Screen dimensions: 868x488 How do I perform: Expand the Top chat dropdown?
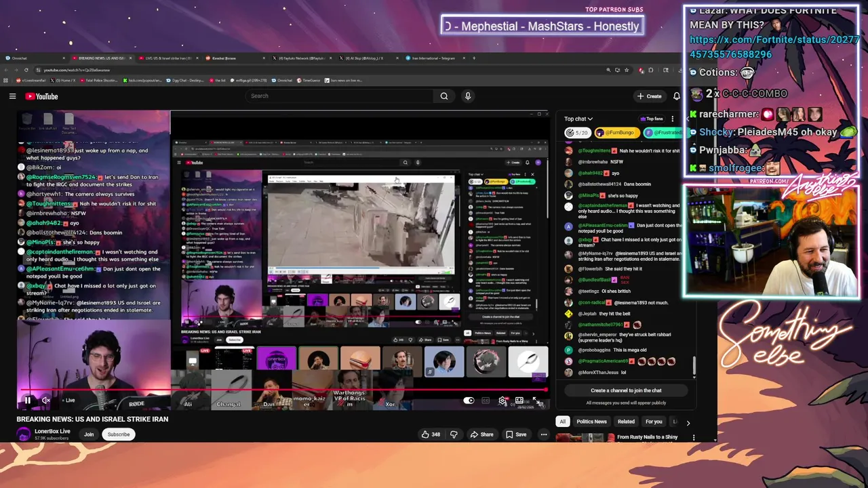[578, 119]
